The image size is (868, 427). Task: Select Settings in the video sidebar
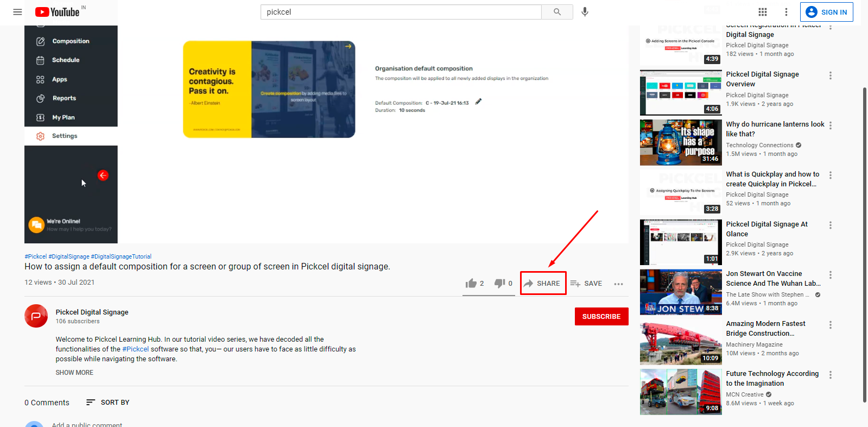[x=71, y=136]
